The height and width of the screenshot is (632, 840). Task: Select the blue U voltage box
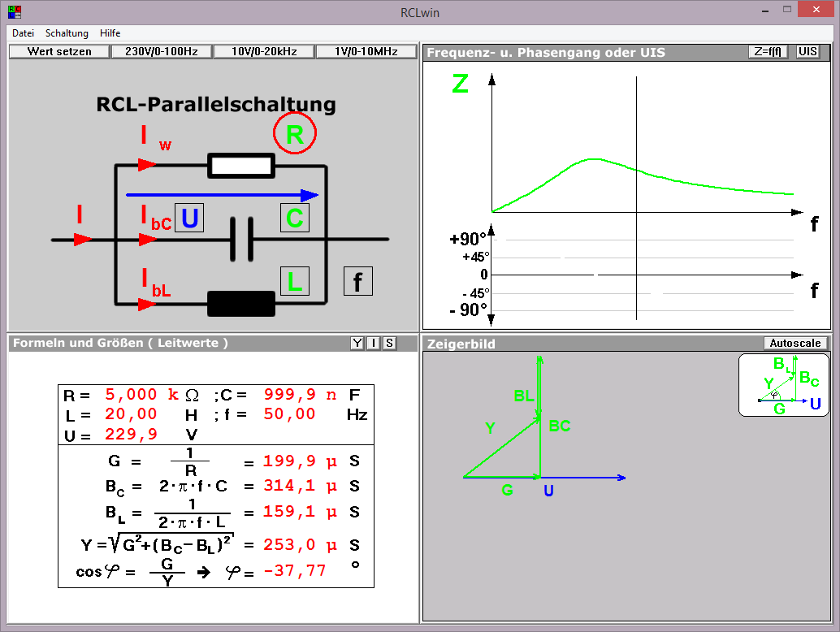(x=189, y=218)
